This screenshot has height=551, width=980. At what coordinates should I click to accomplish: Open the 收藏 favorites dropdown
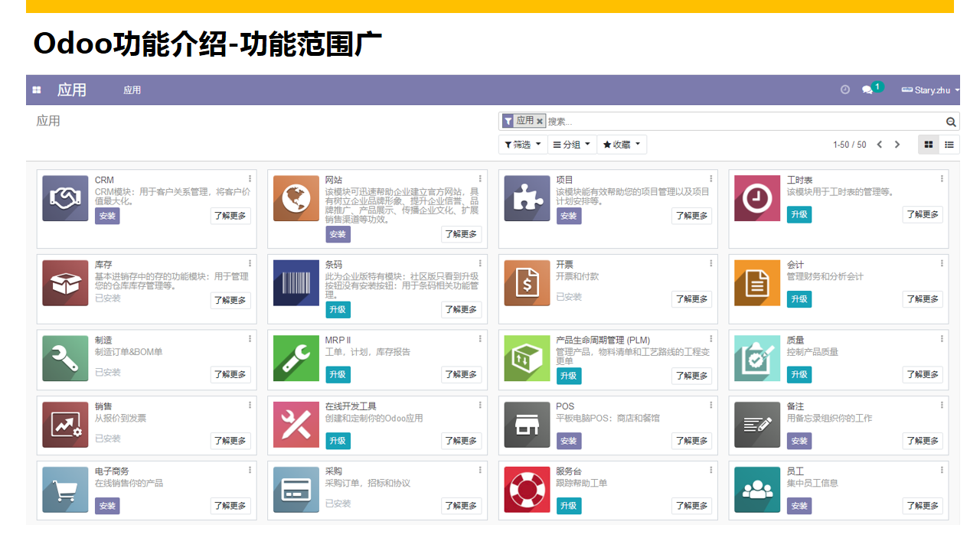pos(622,145)
